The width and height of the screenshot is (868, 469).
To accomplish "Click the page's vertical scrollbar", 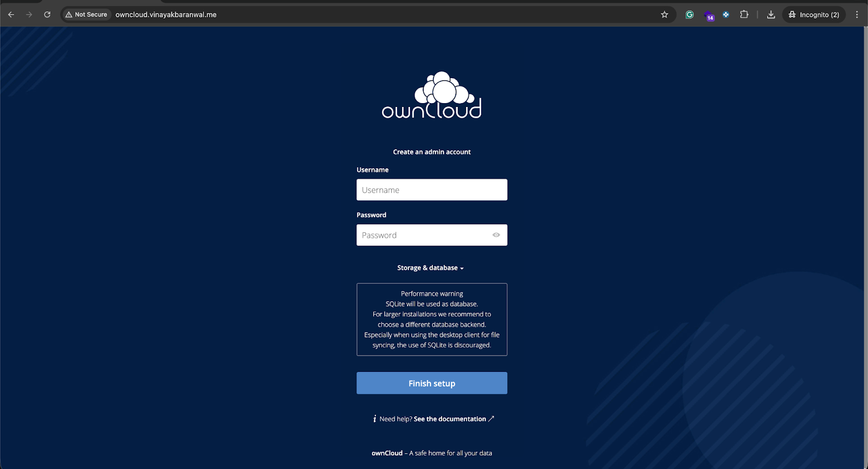I will pyautogui.click(x=865, y=248).
